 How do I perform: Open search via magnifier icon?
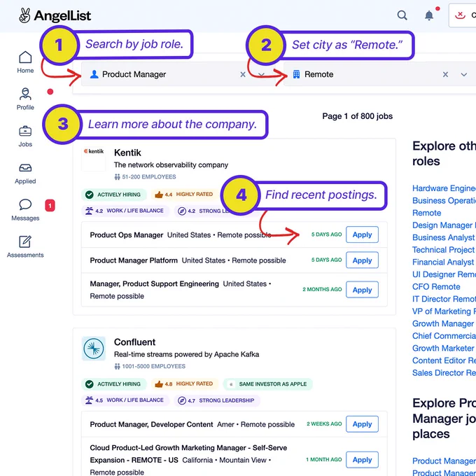click(x=402, y=15)
